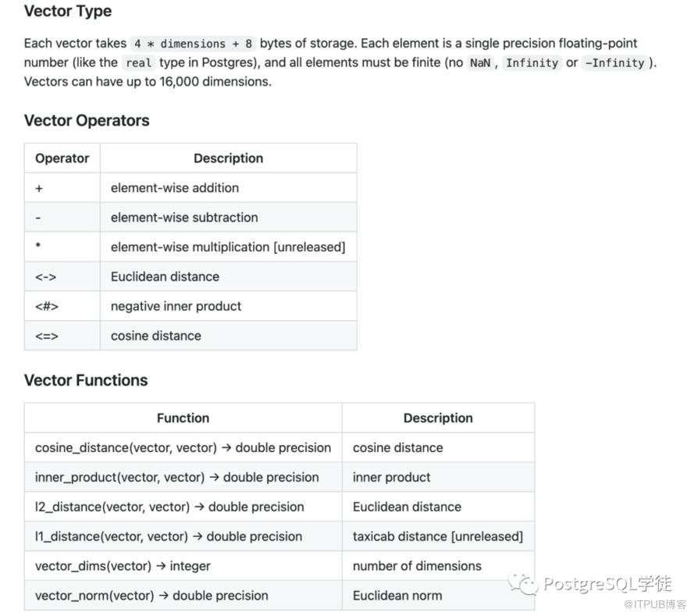Click the "Euclidean norm" description cell
This screenshot has height=616, width=694.
click(x=397, y=596)
